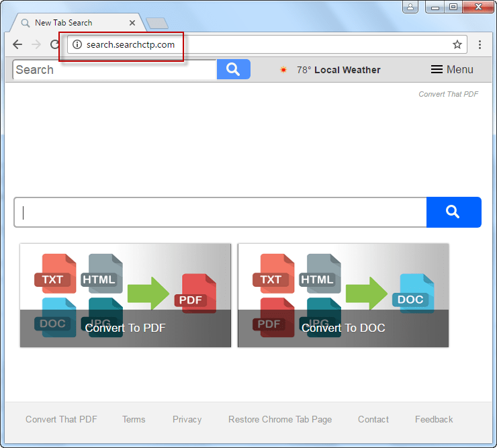The image size is (497, 448).
Task: Open the Chrome user profile button
Action: [x=410, y=7]
